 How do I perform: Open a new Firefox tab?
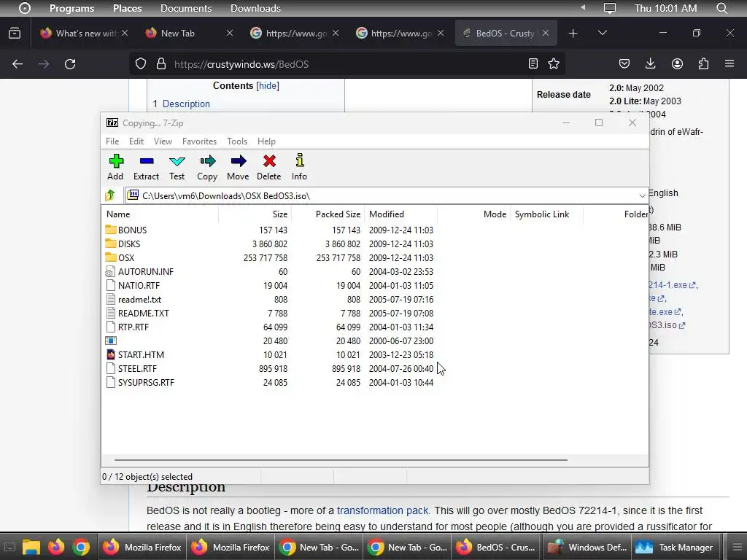coord(573,33)
